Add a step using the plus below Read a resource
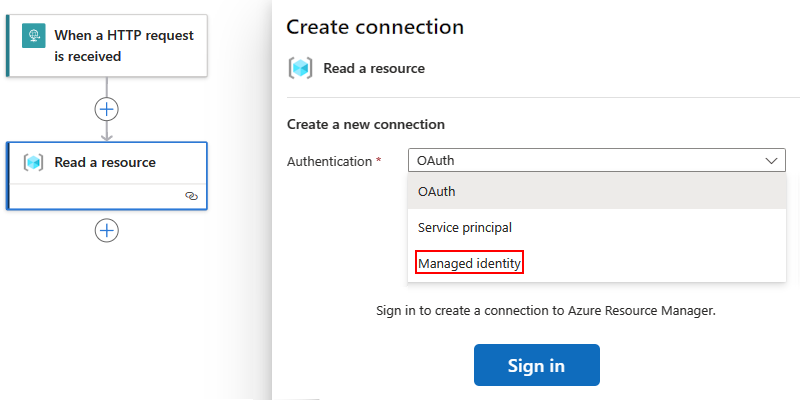 tap(107, 230)
